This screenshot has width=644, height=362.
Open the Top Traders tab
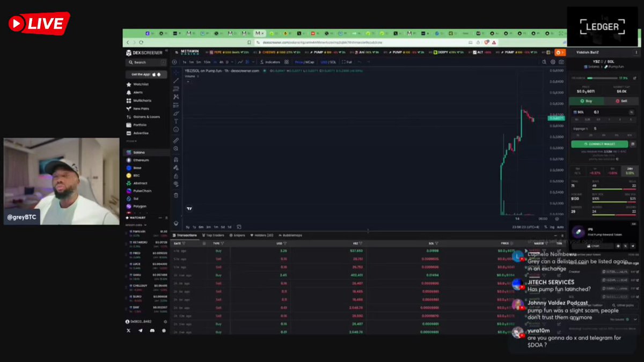(x=213, y=235)
